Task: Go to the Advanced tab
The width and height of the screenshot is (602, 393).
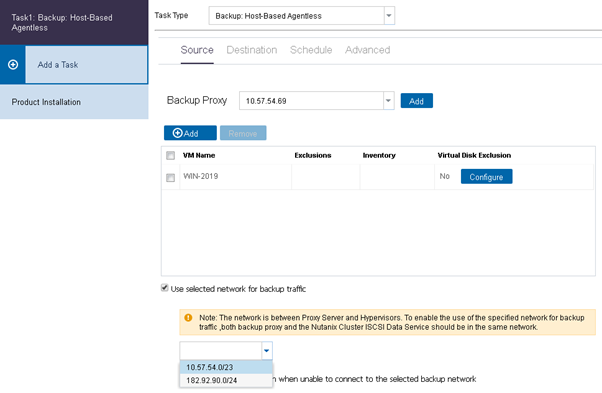Action: (367, 50)
